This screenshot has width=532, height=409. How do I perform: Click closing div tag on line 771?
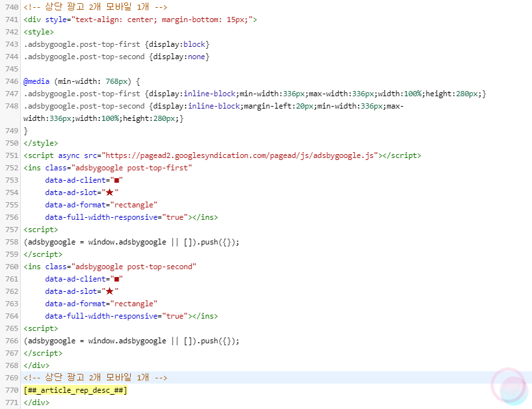tap(36, 402)
